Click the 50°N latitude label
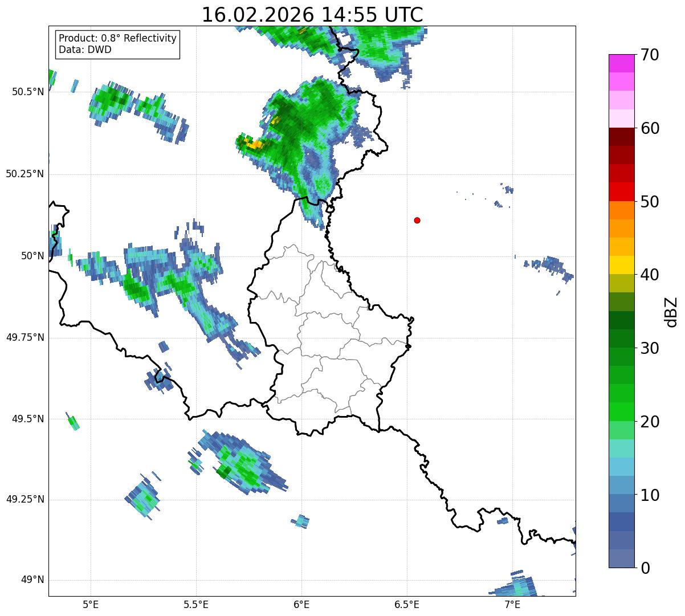This screenshot has height=616, width=685. tap(33, 256)
